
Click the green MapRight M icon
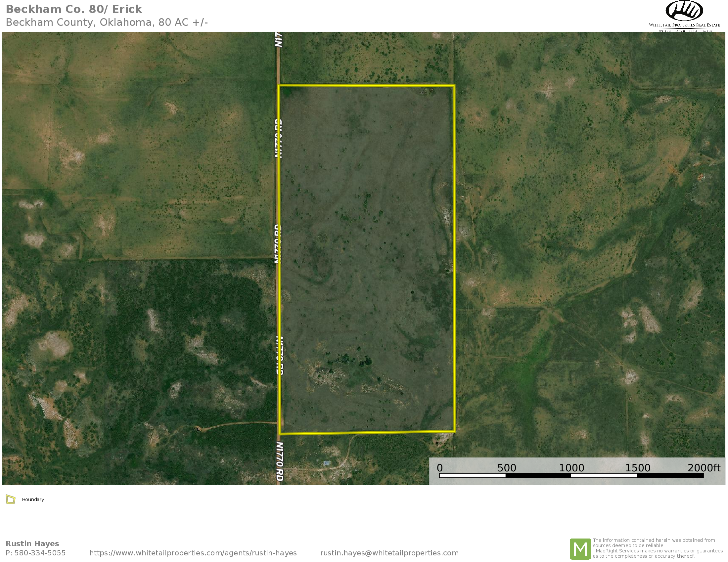(x=580, y=549)
